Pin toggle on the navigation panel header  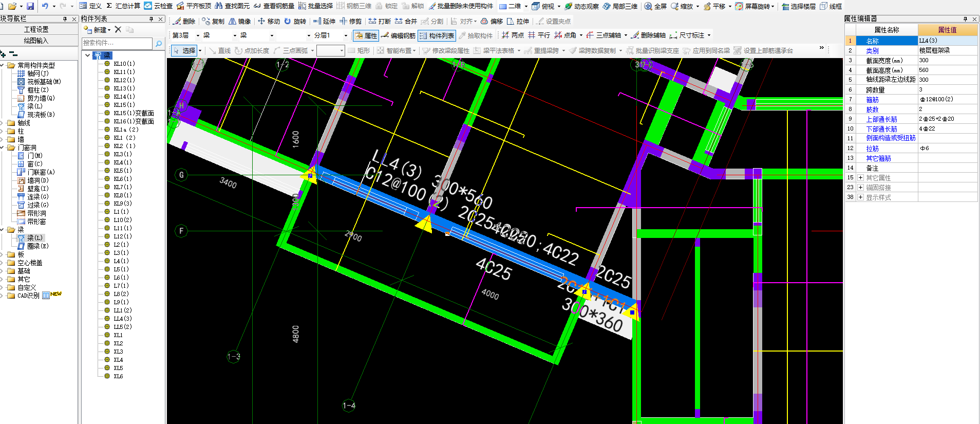tap(65, 19)
